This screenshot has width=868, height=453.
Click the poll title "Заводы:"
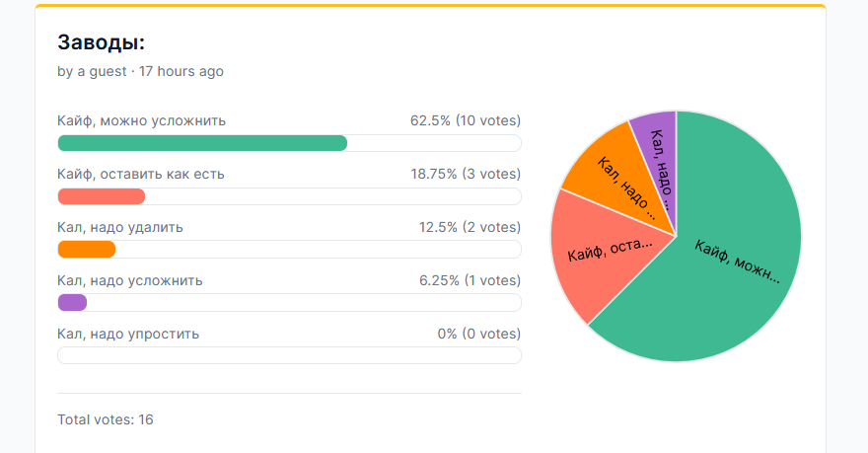tap(102, 42)
